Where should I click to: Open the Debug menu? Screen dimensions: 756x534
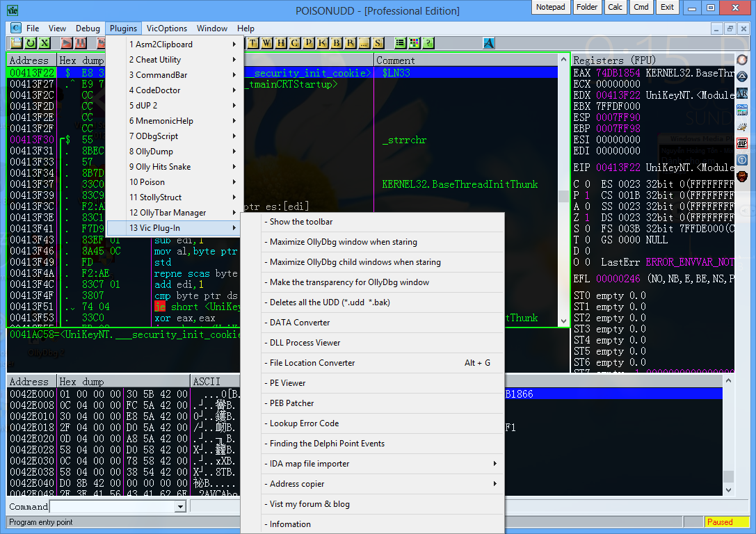[x=88, y=29]
